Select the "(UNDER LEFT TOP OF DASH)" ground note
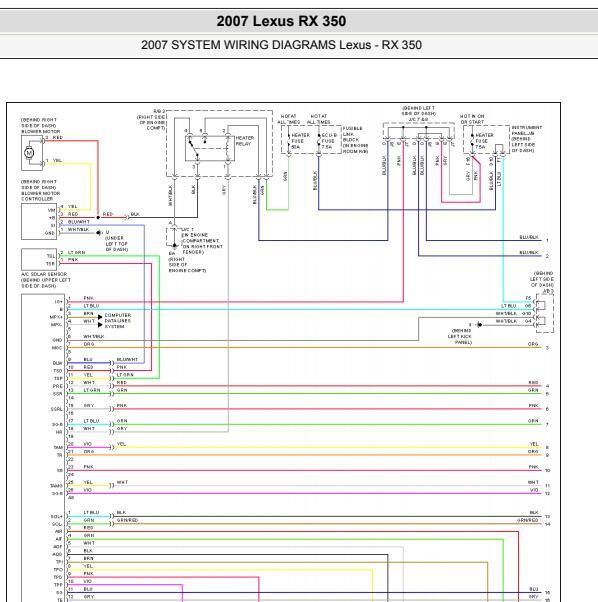Image resolution: width=598 pixels, height=602 pixels. tap(116, 244)
